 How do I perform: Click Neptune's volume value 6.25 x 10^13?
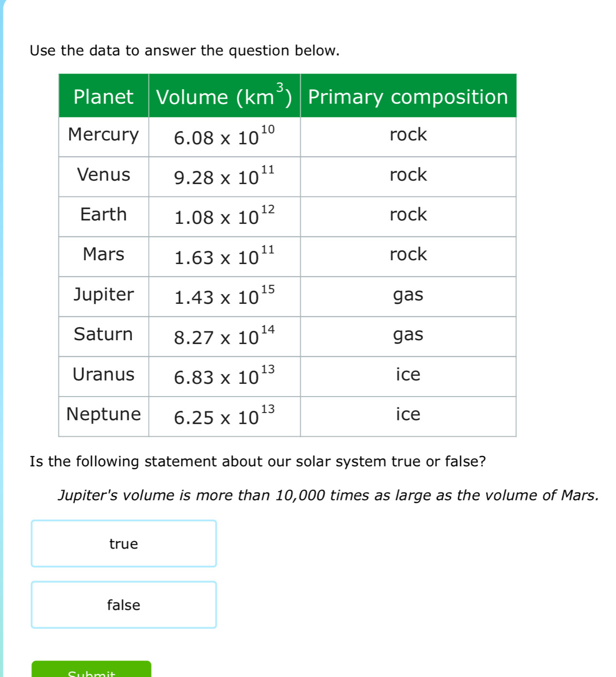pos(224,416)
